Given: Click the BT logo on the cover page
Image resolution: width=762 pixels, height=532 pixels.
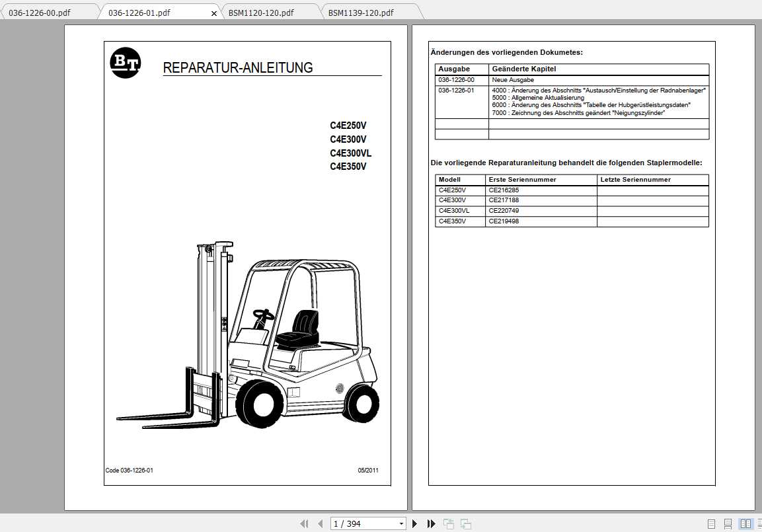Looking at the screenshot, I should tap(126, 63).
